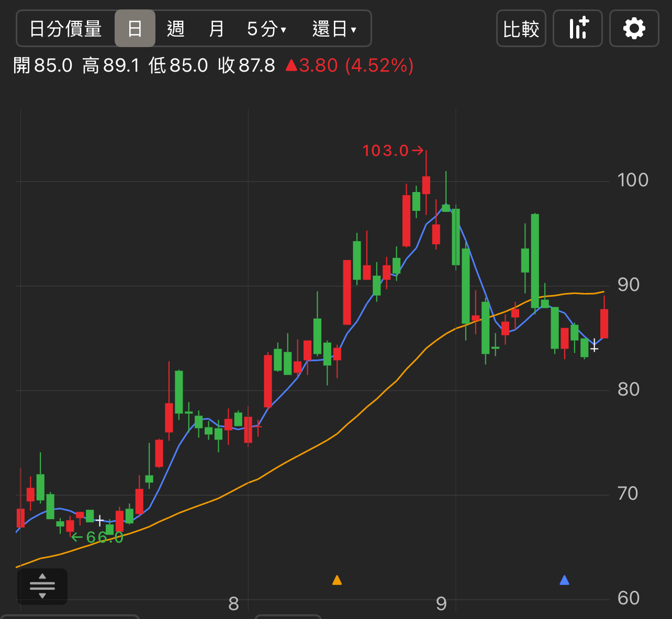Click the orange triangle event marker

point(337,580)
